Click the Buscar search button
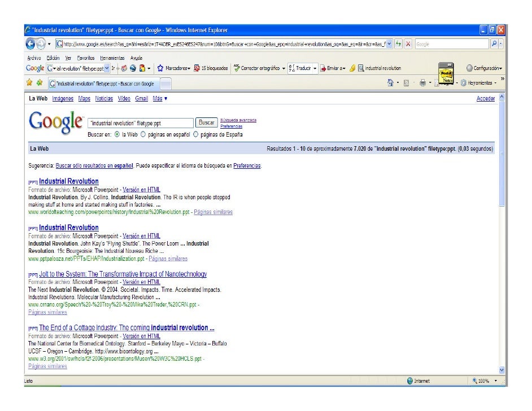This screenshot has width=532, height=411. click(x=206, y=123)
